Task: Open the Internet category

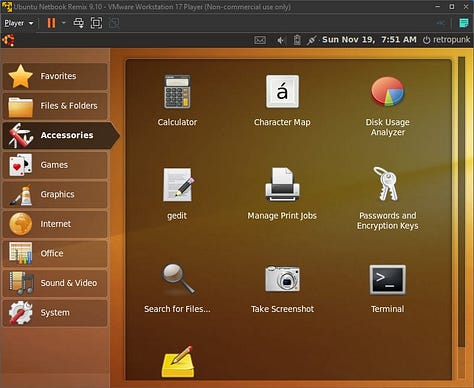Action: point(55,224)
